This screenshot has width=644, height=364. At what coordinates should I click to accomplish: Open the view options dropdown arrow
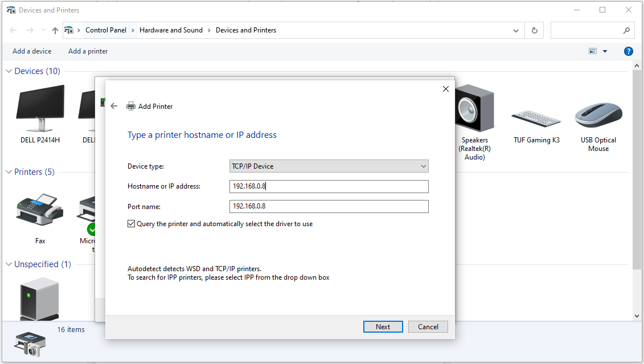[x=605, y=51]
